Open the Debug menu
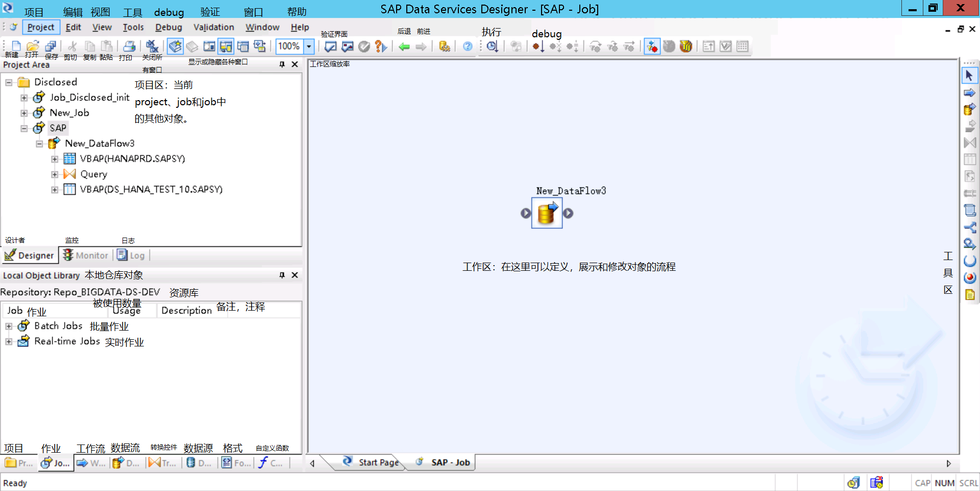This screenshot has height=491, width=980. coord(168,27)
